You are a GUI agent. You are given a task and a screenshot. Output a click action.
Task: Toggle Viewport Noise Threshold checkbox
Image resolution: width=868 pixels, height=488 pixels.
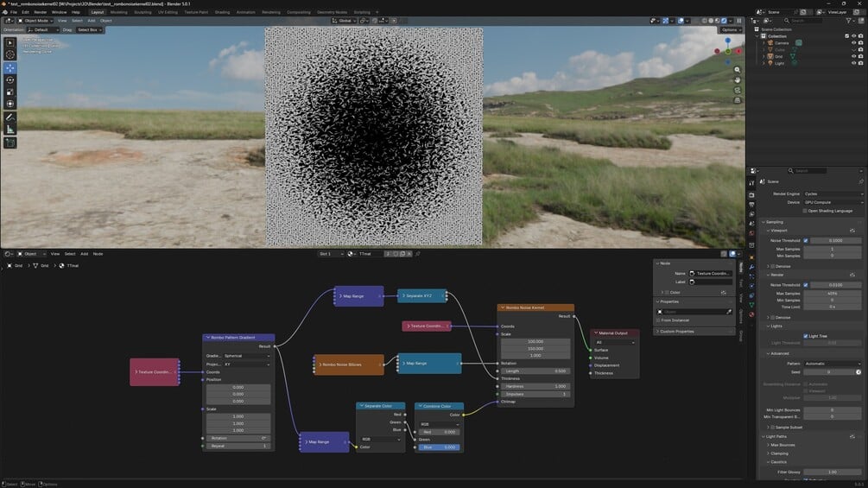click(806, 241)
